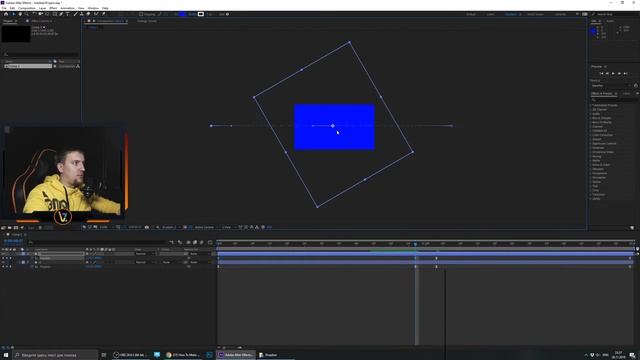Viewport: 640px width, 360px height.
Task: Switch to the Standard workspace
Action: coord(511,14)
